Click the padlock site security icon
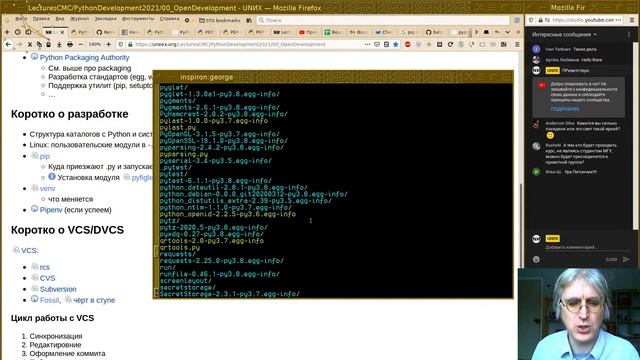Image resolution: width=640 pixels, height=360 pixels. click(x=130, y=44)
